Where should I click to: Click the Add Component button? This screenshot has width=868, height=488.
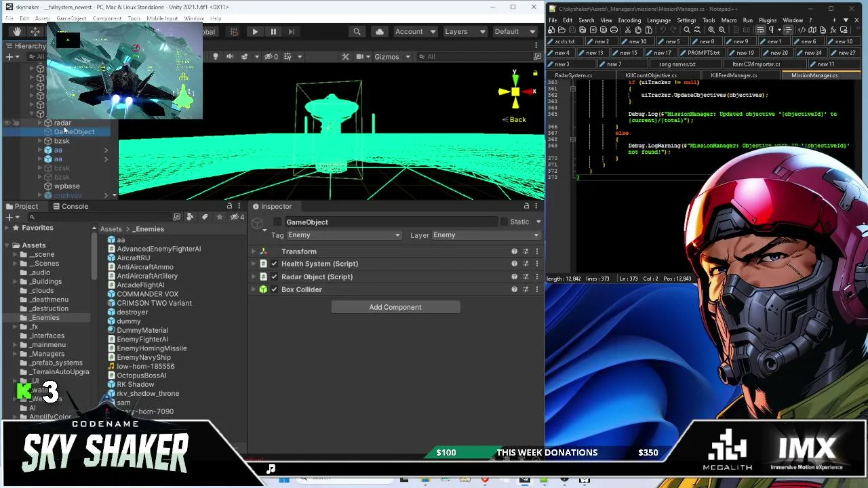click(x=395, y=307)
